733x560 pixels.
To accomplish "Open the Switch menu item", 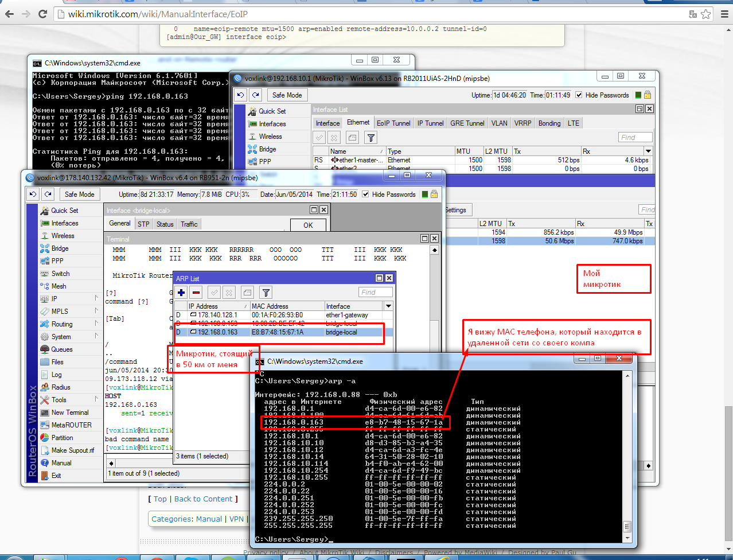I will [60, 274].
